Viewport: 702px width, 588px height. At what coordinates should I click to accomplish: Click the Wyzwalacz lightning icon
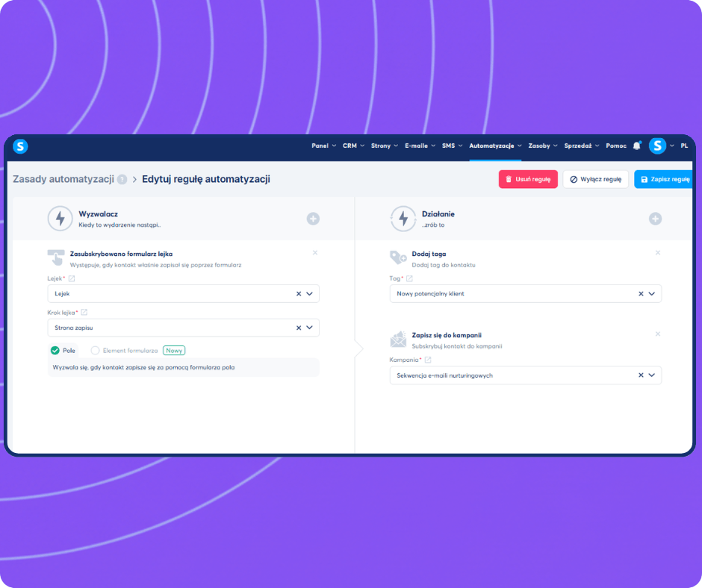coord(60,219)
